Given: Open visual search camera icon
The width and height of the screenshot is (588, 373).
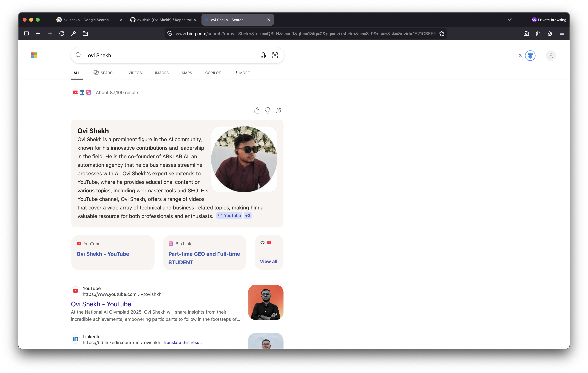Looking at the screenshot, I should 275,55.
